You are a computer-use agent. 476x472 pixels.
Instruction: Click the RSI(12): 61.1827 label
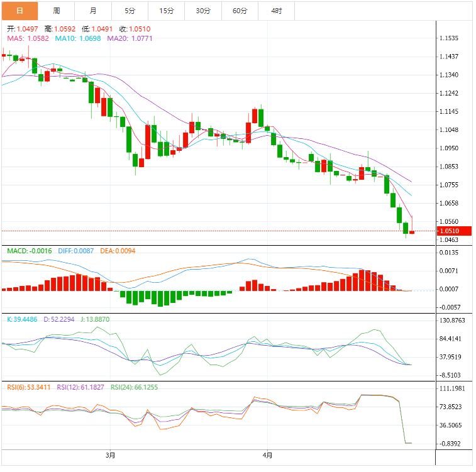point(80,387)
